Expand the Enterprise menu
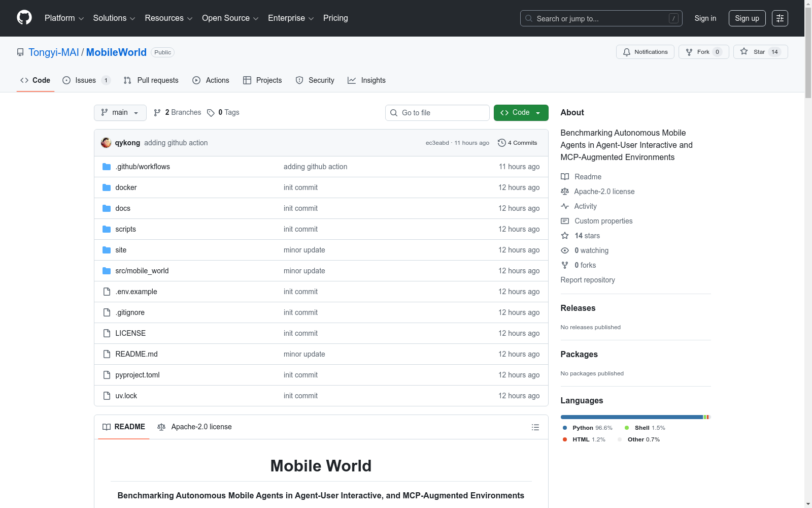The width and height of the screenshot is (812, 508). pos(291,18)
